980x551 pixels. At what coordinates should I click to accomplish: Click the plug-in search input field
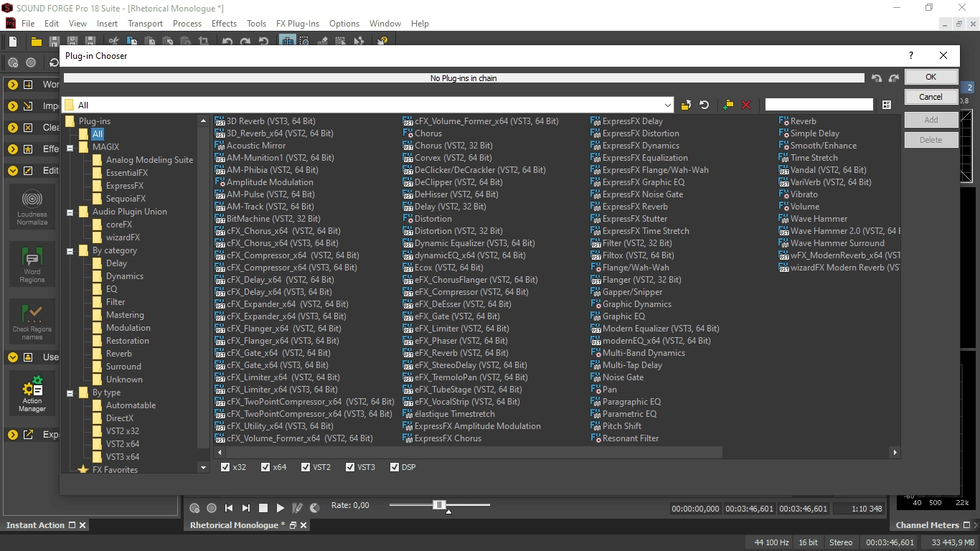point(819,105)
